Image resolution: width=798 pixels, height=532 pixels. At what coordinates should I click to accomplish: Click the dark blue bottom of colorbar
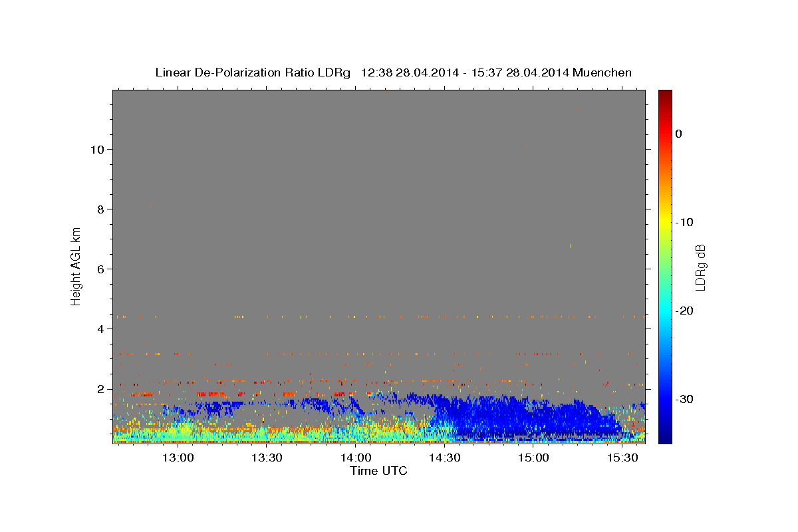pos(665,439)
